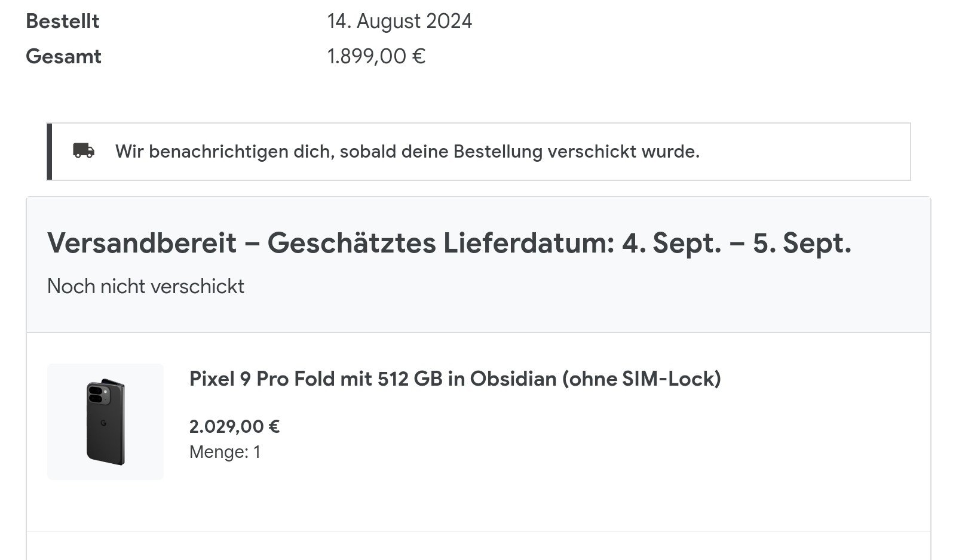The image size is (956, 560).
Task: Select the total amount 1.899,00 €
Action: (376, 57)
